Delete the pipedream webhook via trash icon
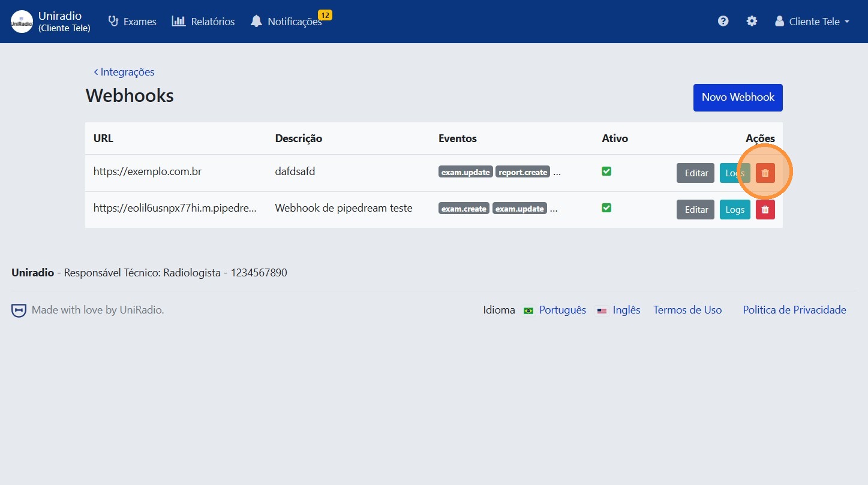Screen dimensions: 868x485 [765, 209]
